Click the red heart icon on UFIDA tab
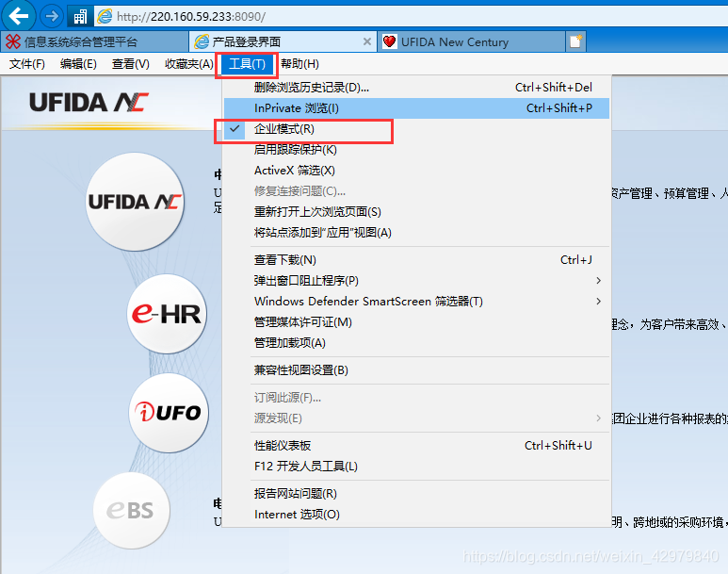The width and height of the screenshot is (728, 574). click(389, 41)
